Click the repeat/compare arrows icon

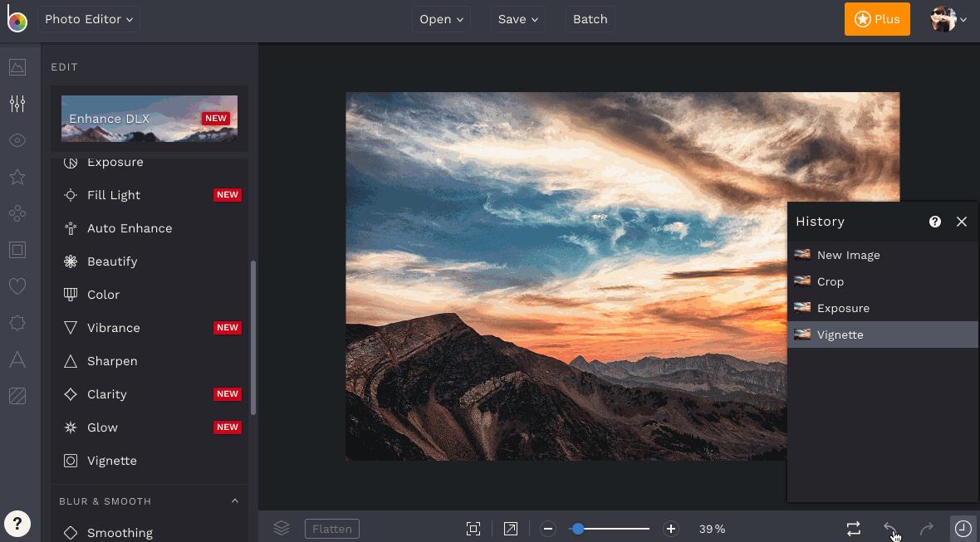[x=853, y=529]
